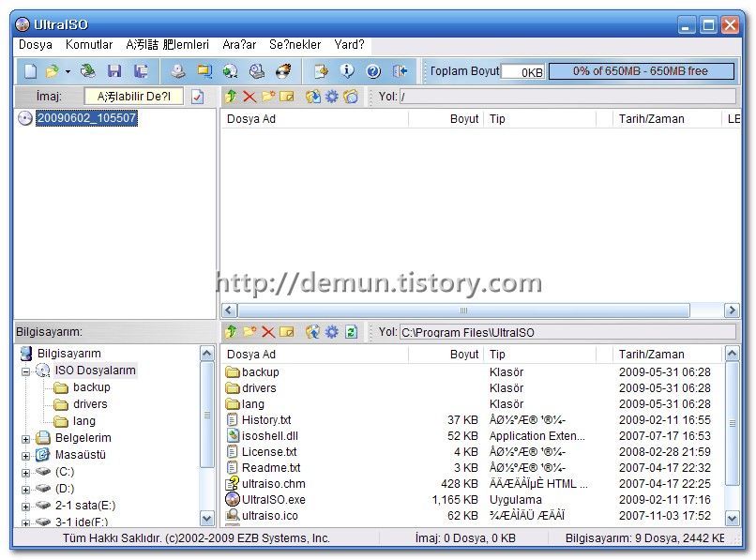The height and width of the screenshot is (560, 756).
Task: Click the Boyut column header in lower list
Action: (463, 355)
